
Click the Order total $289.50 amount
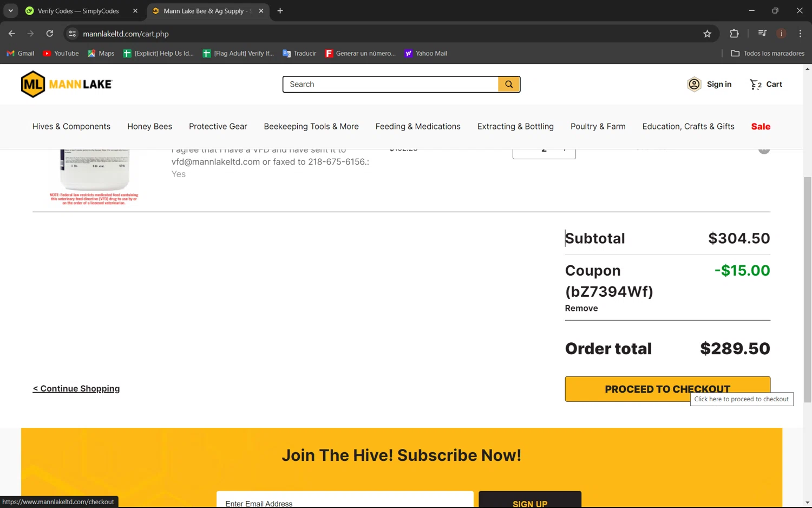coord(735,348)
